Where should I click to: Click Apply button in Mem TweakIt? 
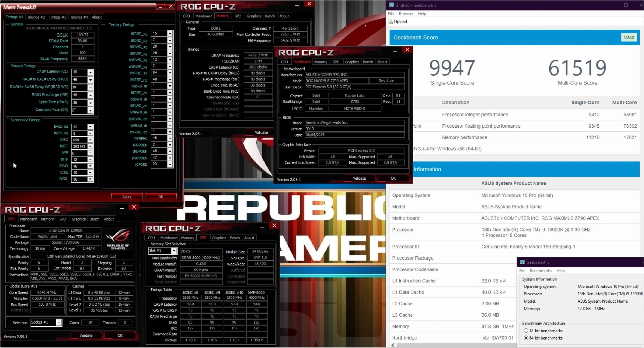pos(127,196)
